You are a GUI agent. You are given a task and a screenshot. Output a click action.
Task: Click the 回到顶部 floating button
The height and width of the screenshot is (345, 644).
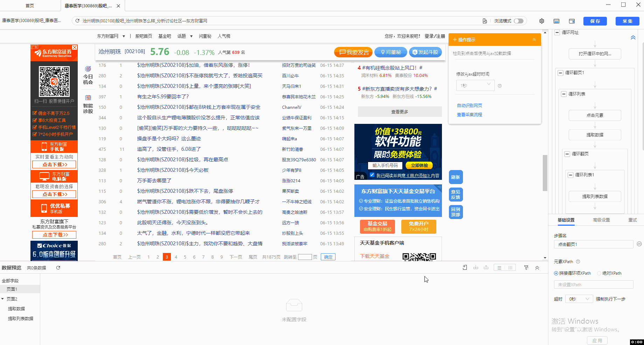456,212
